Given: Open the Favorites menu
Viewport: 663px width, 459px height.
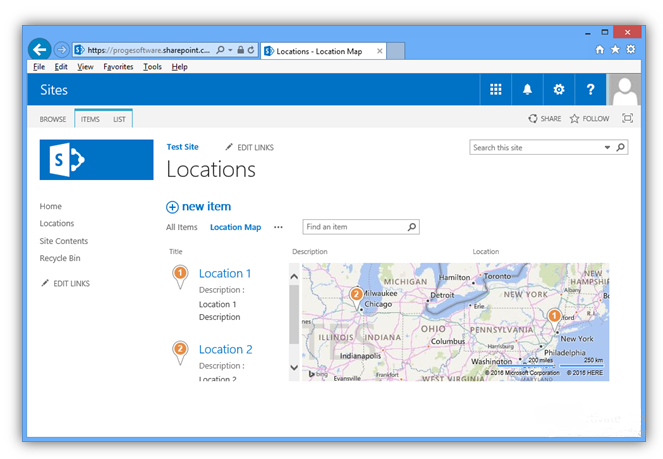Looking at the screenshot, I should point(118,67).
